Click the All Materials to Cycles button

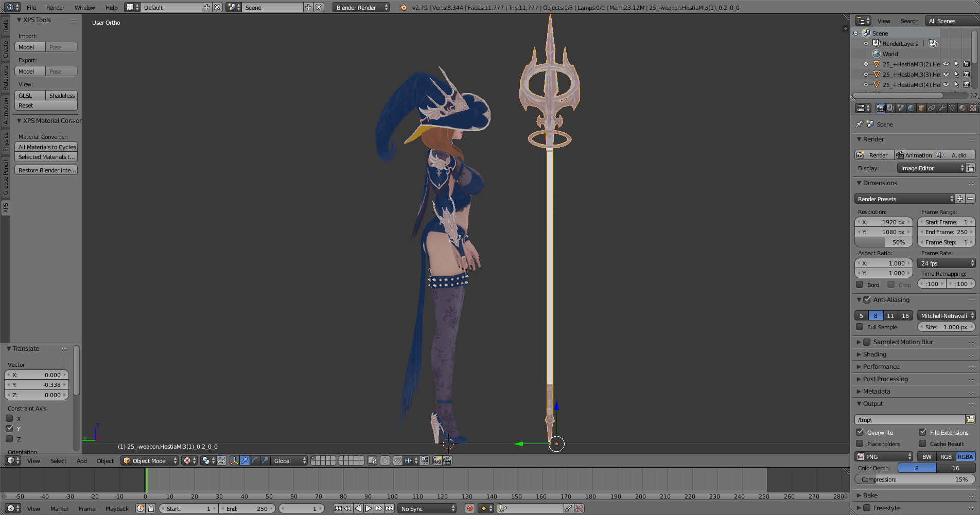(46, 147)
